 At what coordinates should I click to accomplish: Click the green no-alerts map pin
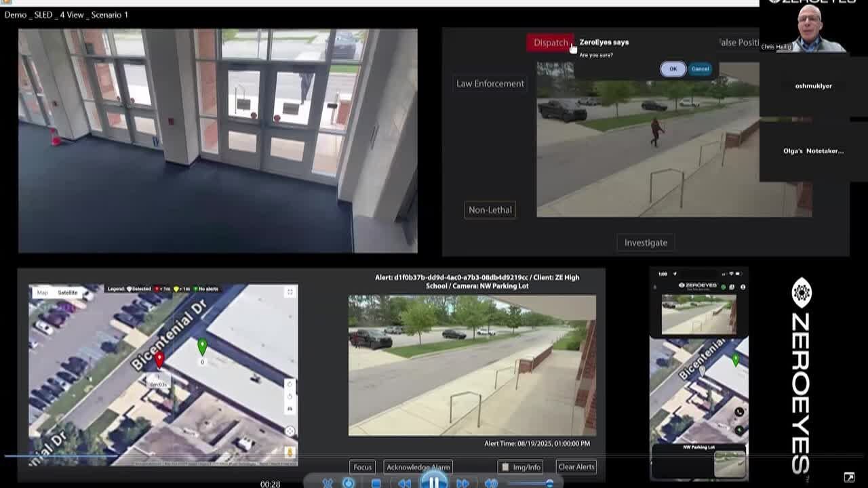pyautogui.click(x=202, y=347)
